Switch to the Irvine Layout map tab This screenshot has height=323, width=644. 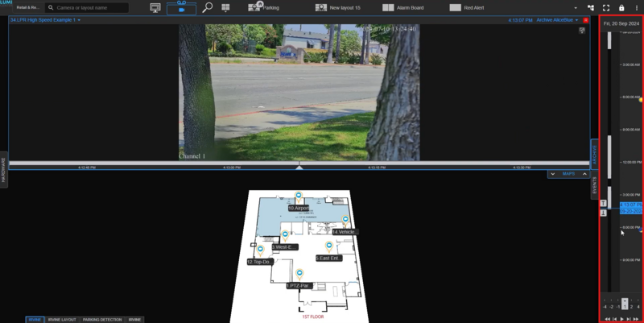tap(62, 320)
